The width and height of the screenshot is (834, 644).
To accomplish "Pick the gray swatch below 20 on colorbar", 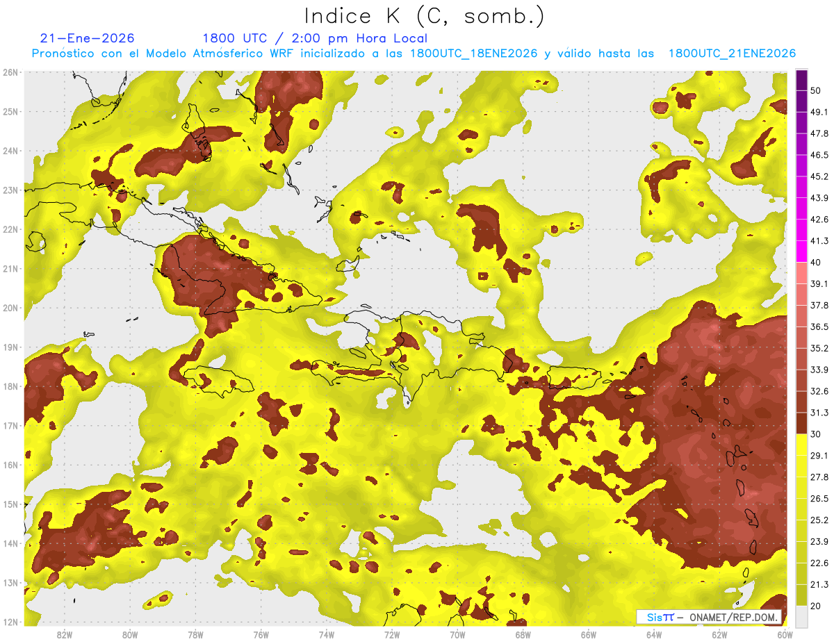I will click(801, 616).
